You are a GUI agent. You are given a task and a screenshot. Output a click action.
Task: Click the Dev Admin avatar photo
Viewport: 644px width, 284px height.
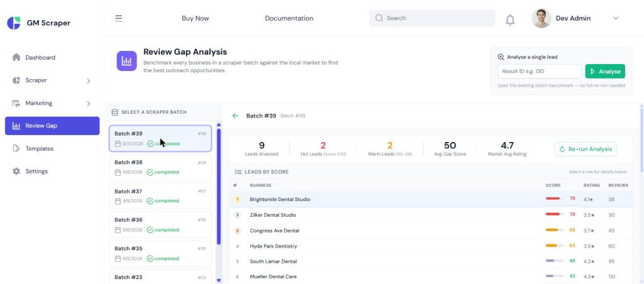click(541, 18)
